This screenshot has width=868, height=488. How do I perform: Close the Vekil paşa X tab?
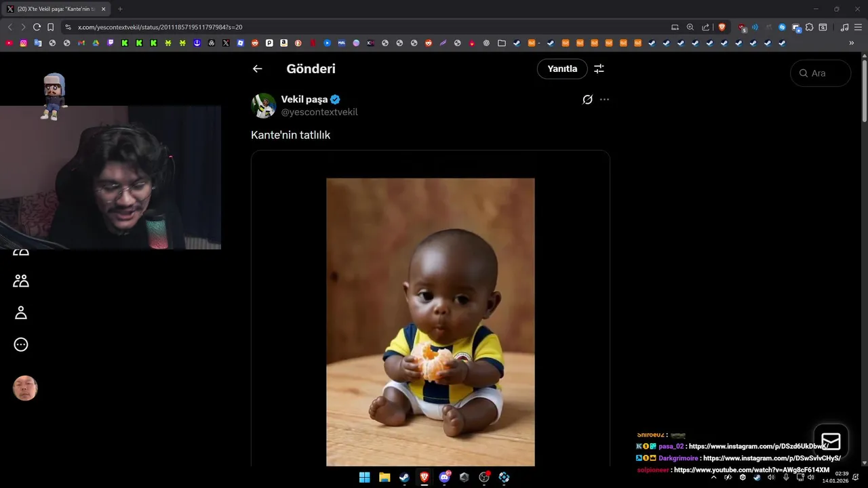point(103,9)
